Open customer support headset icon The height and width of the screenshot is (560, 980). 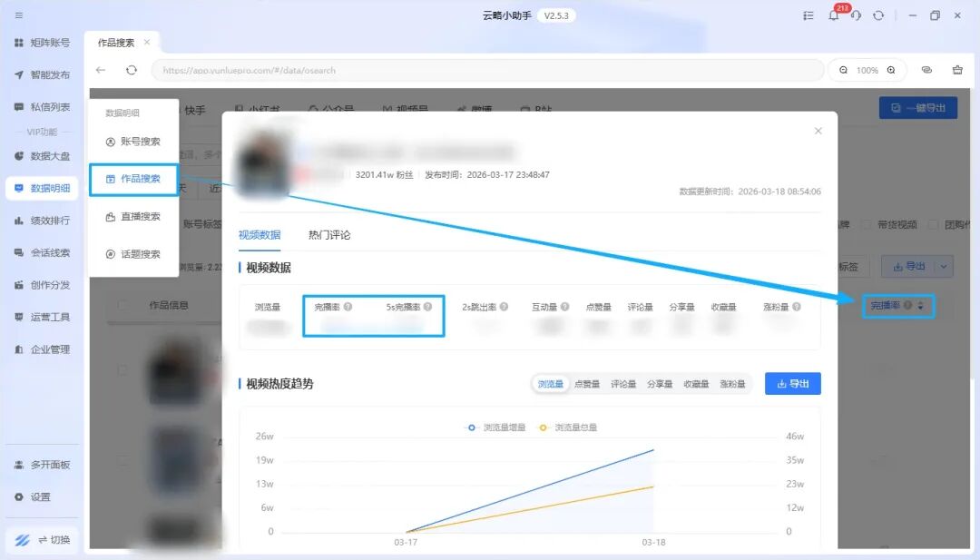[x=856, y=15]
